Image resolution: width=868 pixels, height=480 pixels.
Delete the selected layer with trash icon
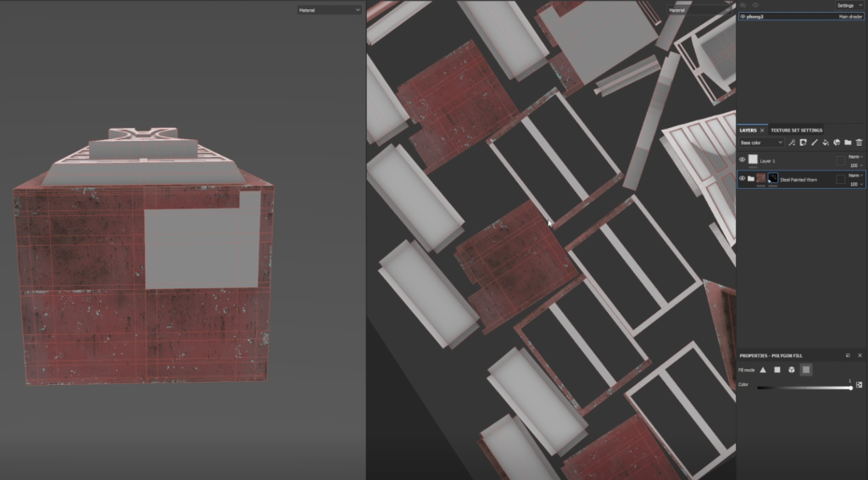(859, 142)
